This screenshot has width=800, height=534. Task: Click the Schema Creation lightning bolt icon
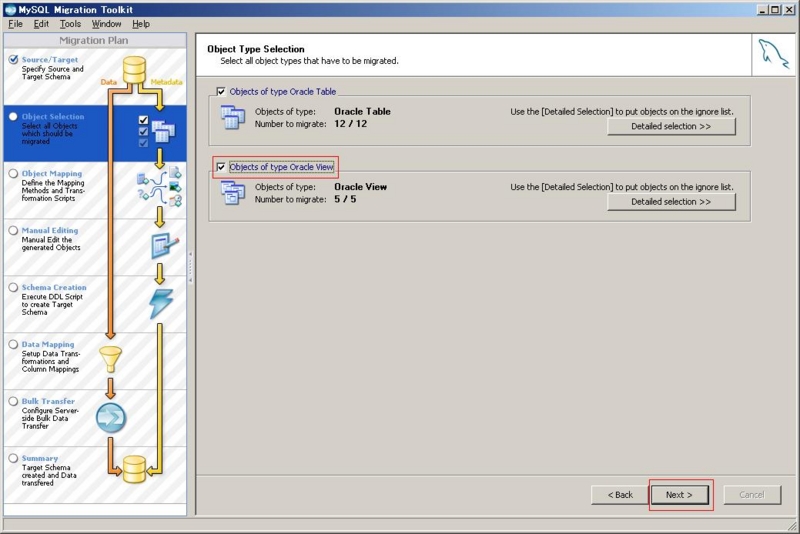[161, 303]
